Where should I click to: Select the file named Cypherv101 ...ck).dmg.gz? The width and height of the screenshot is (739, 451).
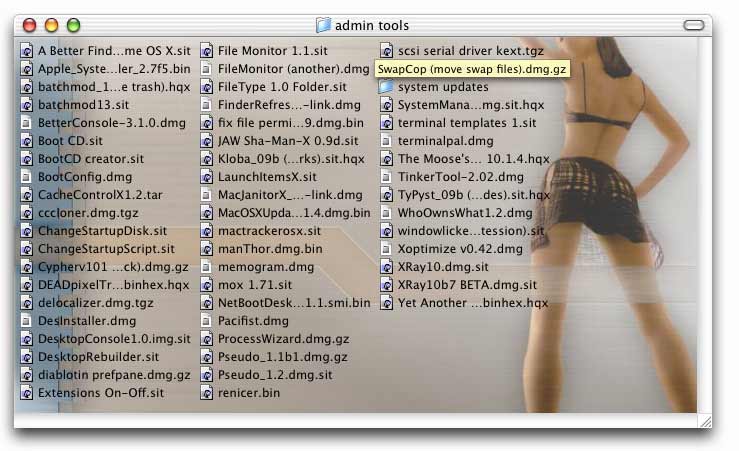pyautogui.click(x=113, y=267)
